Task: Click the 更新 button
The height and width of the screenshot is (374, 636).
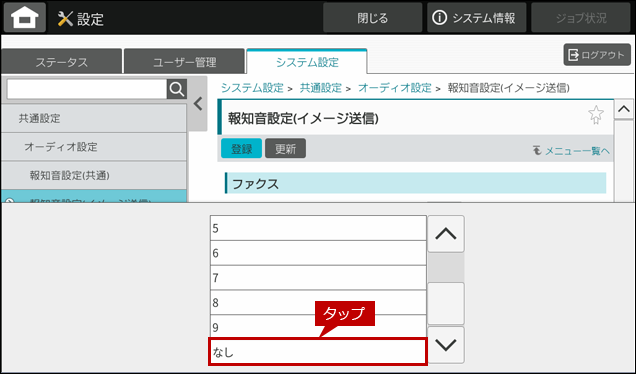Action: [x=286, y=148]
